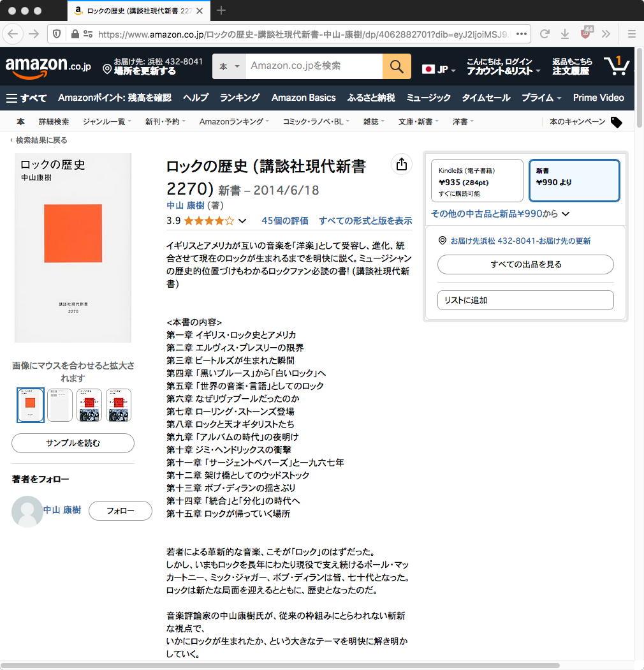
Task: Open the 45個の評価 reviews link
Action: tap(285, 221)
